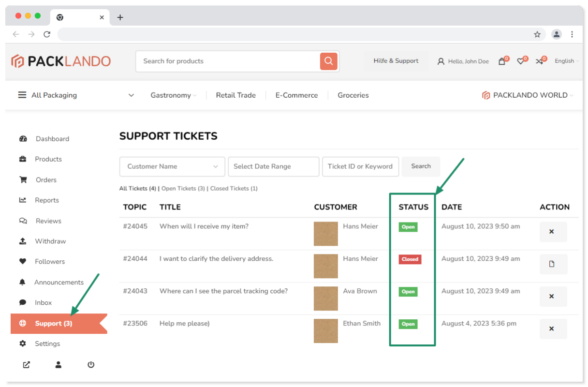
Task: Click the Ticket ID or Keyword field
Action: click(360, 166)
